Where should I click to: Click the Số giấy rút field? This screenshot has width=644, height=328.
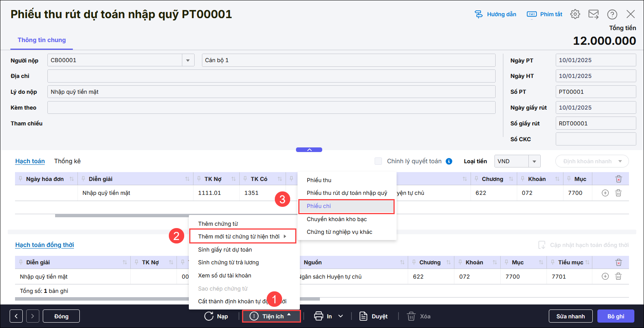click(596, 123)
